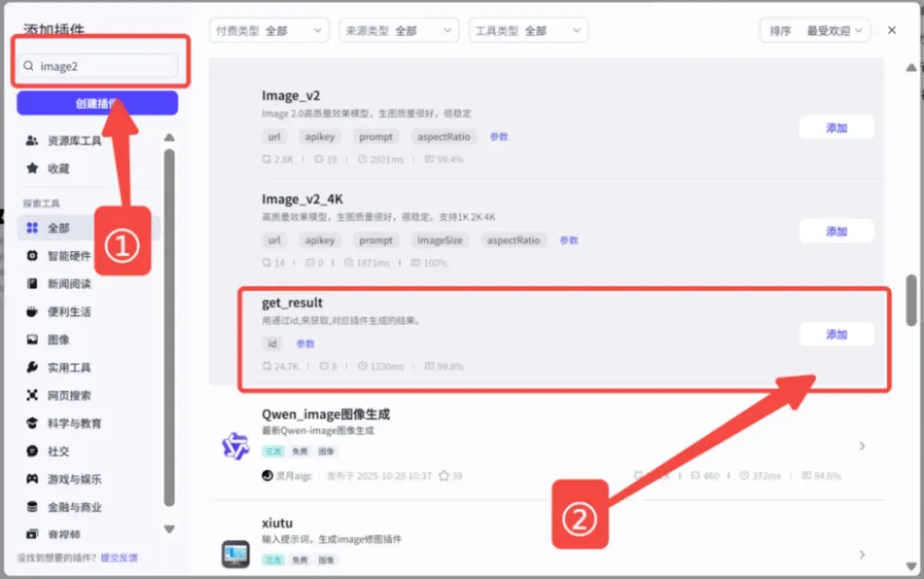The image size is (924, 579).
Task: Select the 便利生活 category
Action: point(59,311)
